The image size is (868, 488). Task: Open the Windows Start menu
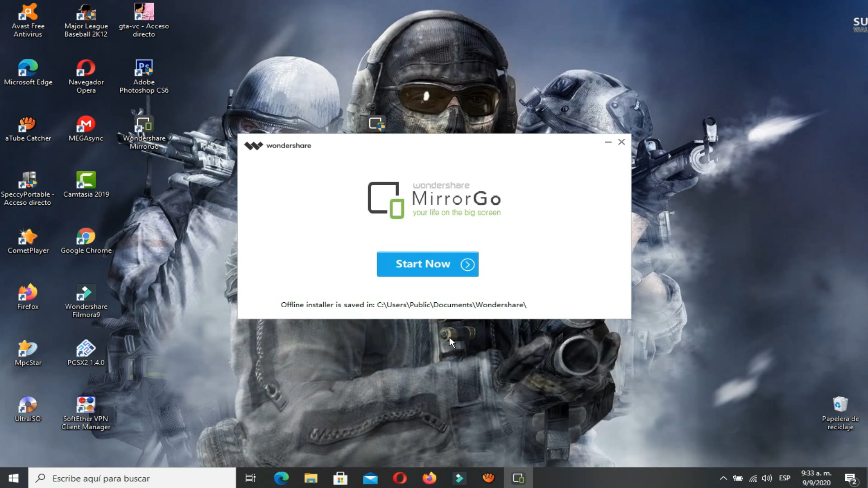tap(13, 478)
